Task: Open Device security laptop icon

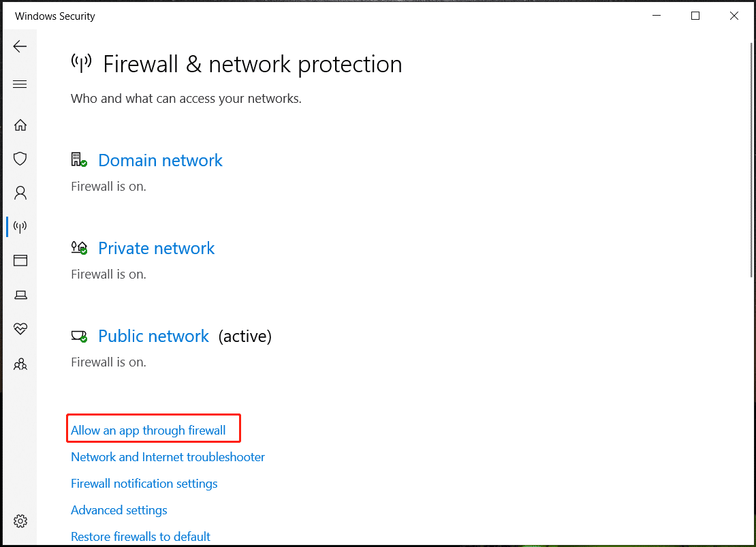Action: pos(20,294)
